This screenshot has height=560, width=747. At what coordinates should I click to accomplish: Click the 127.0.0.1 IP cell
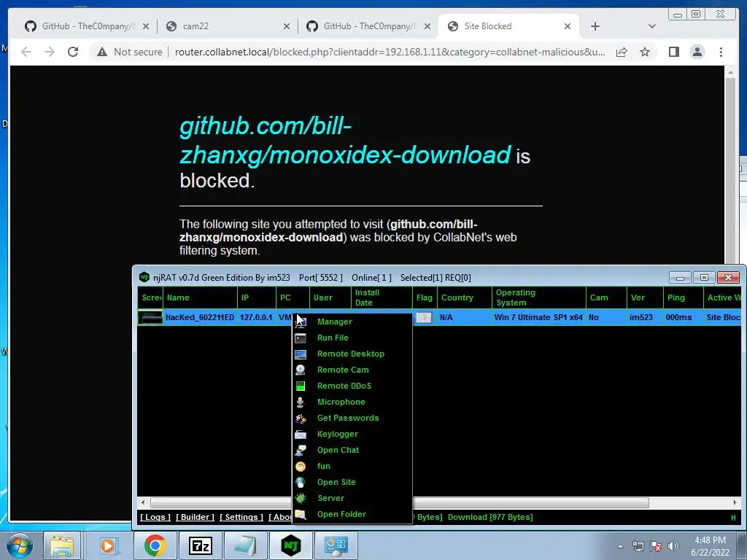256,318
